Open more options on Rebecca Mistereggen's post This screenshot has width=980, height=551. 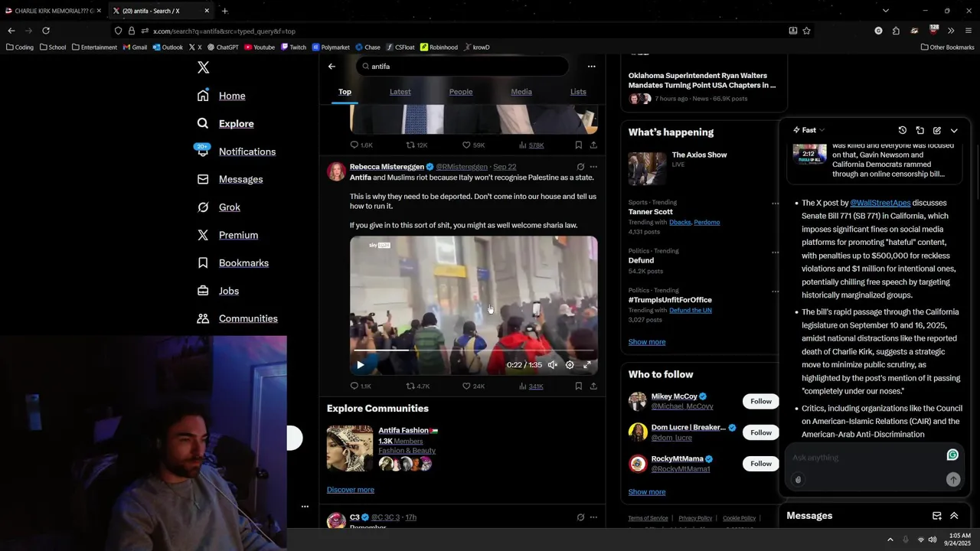pyautogui.click(x=593, y=167)
